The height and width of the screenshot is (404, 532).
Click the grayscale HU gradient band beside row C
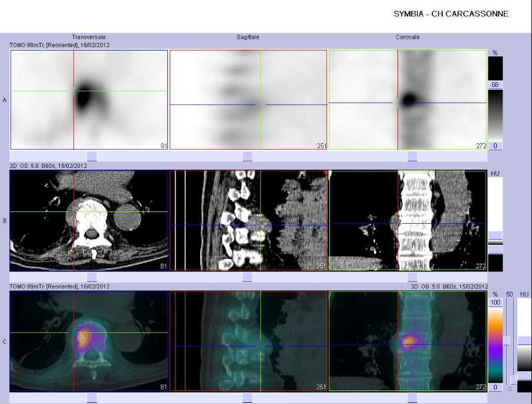coord(524,359)
